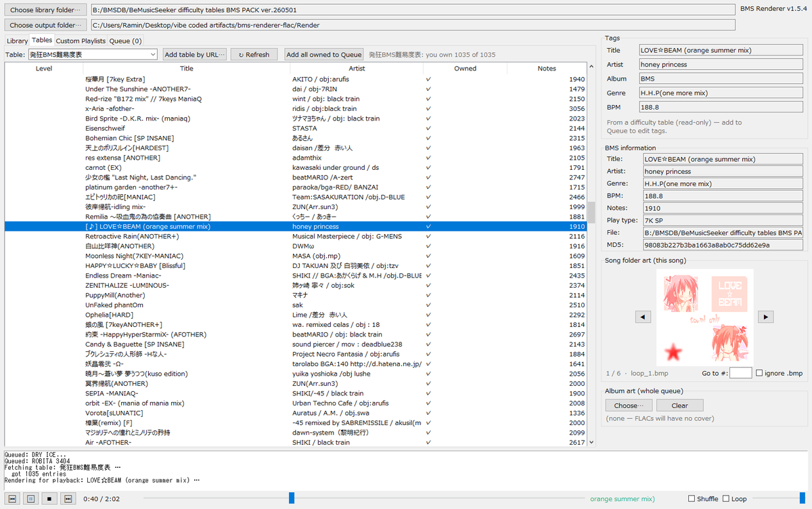Sort by the Notes column header
The height and width of the screenshot is (509, 812).
[x=547, y=68]
